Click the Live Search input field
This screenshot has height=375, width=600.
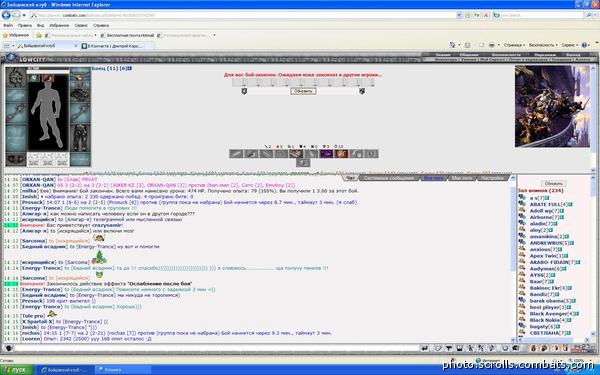click(542, 15)
